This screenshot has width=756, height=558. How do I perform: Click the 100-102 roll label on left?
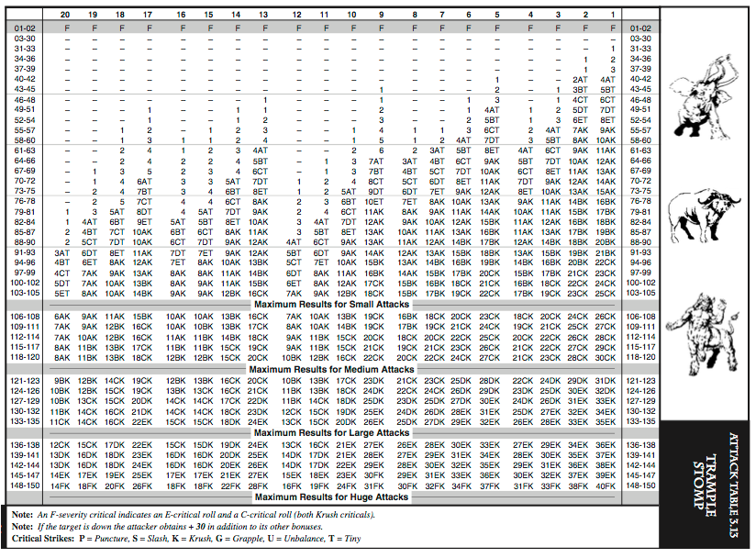25,283
